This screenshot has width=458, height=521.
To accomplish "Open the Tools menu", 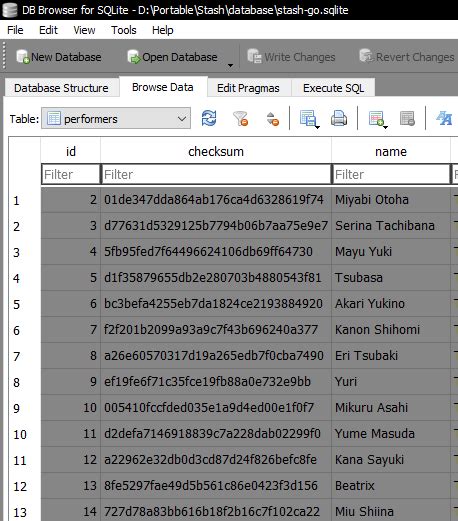I will point(124,30).
